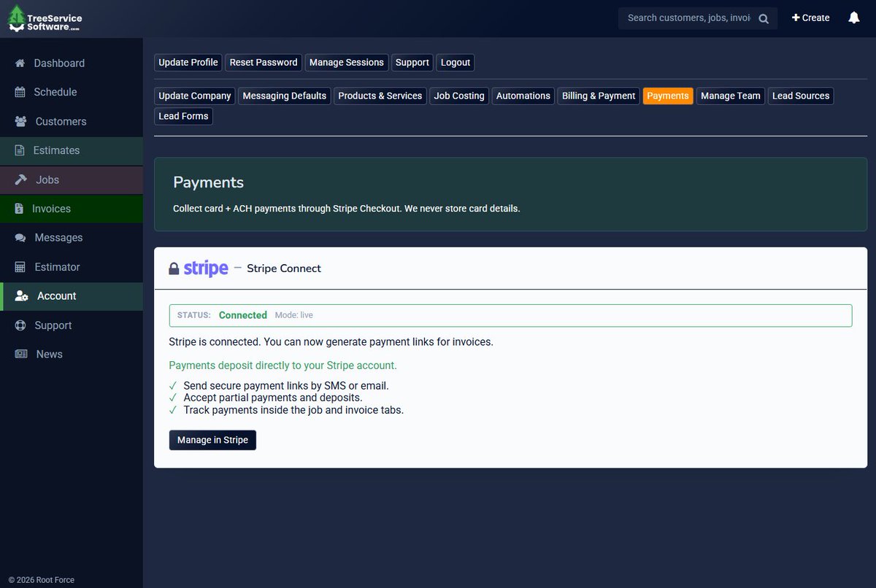Go to Schedule page
Screen dimensions: 876x588
[72, 92]
